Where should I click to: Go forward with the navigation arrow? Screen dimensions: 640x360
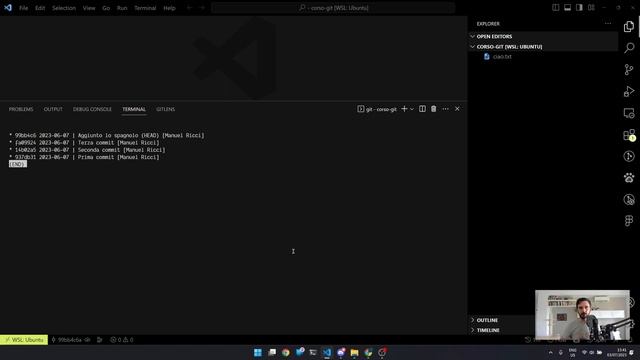tap(202, 8)
